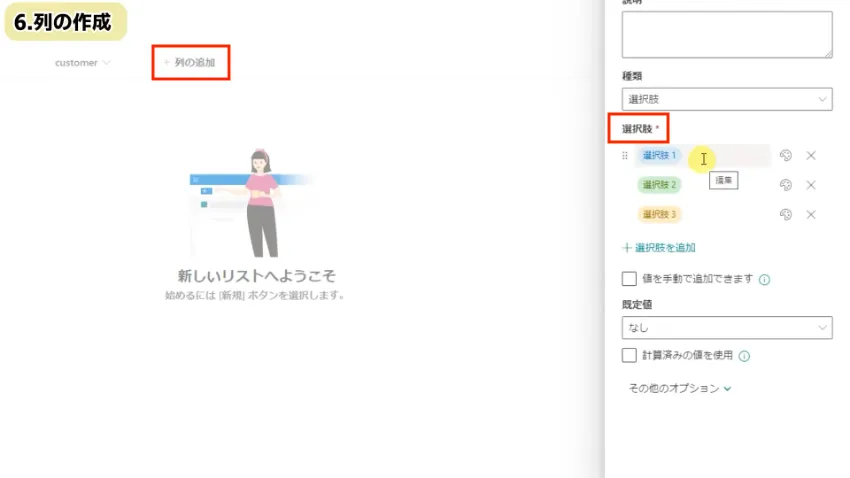The height and width of the screenshot is (478, 850).
Task: Enable 値を手動で追加できます checkbox
Action: click(629, 279)
